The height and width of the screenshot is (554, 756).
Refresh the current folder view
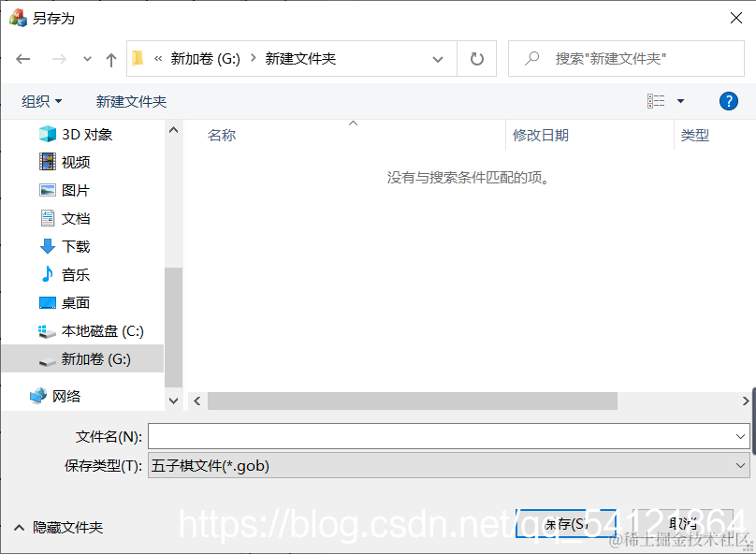[x=477, y=59]
